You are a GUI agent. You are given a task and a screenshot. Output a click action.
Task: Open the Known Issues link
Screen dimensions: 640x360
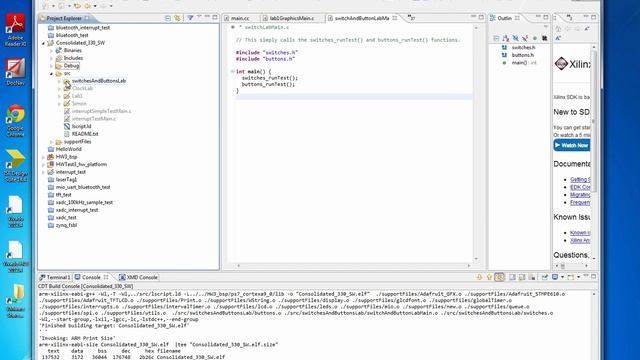tap(580, 233)
